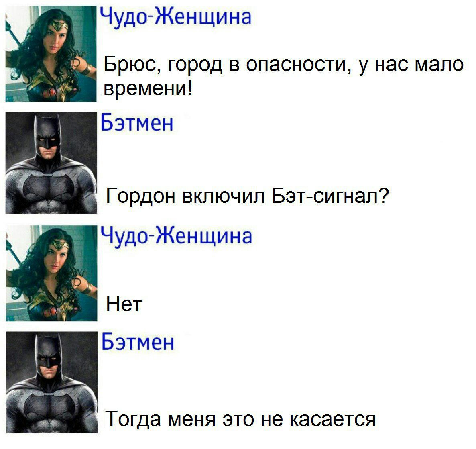Screen dimensions: 476x449
Task: Open the Бэтмен username above the Гордон question
Action: coord(137,123)
